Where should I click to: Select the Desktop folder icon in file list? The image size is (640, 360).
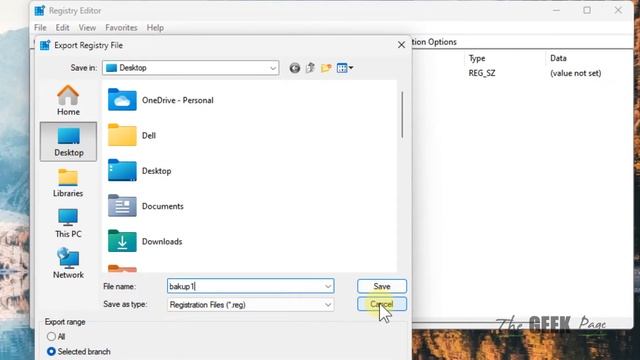pos(122,170)
